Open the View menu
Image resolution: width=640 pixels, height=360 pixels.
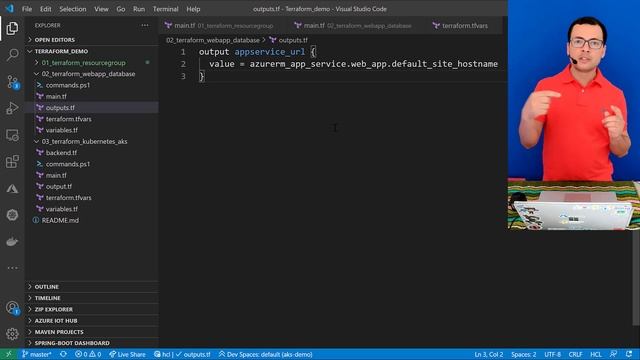pos(101,9)
